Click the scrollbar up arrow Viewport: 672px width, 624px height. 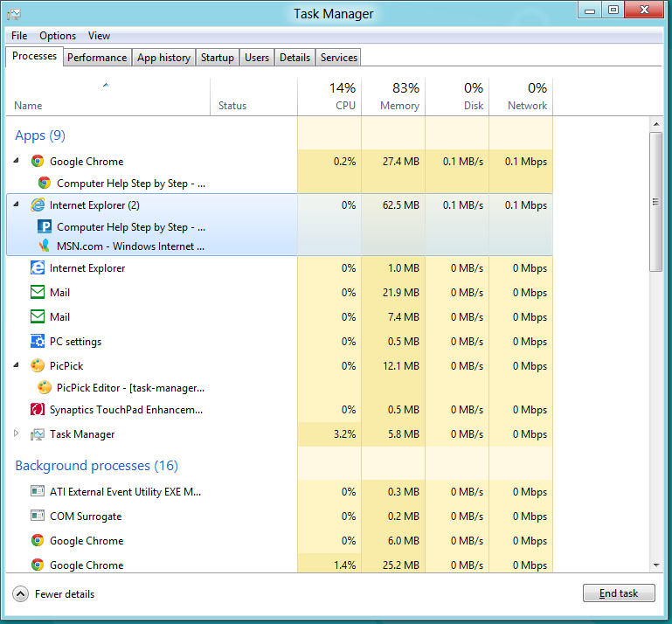pyautogui.click(x=656, y=124)
